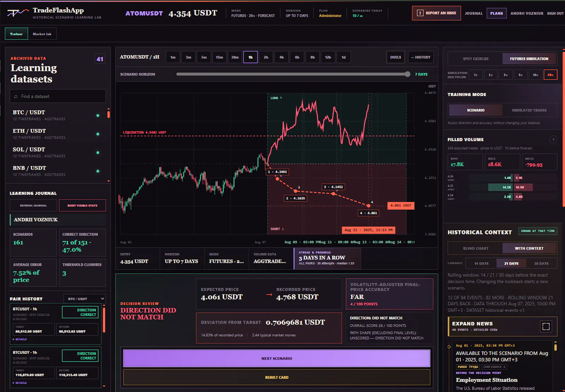Select the Spot Exercise mode

pyautogui.click(x=476, y=59)
